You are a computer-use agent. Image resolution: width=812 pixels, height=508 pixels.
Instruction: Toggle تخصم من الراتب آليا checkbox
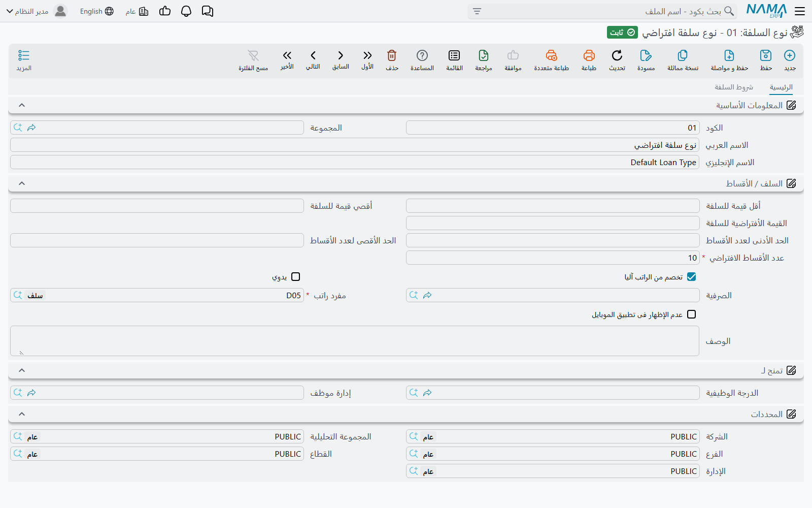pos(691,277)
